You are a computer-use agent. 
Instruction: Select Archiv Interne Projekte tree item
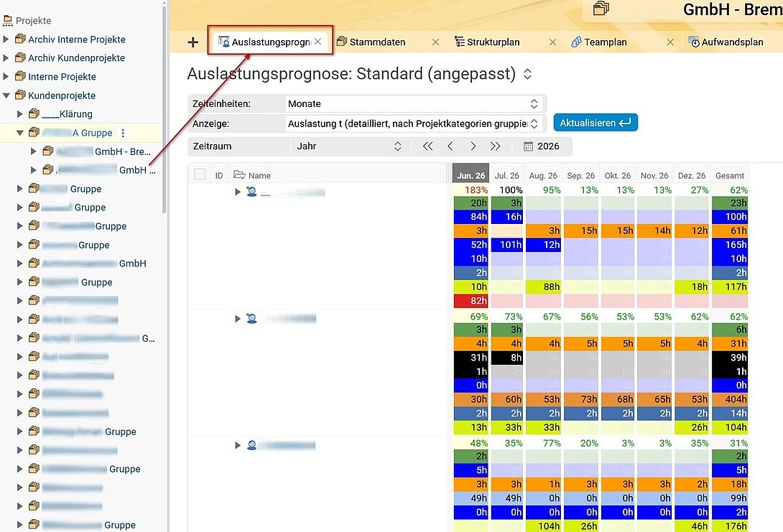click(76, 39)
